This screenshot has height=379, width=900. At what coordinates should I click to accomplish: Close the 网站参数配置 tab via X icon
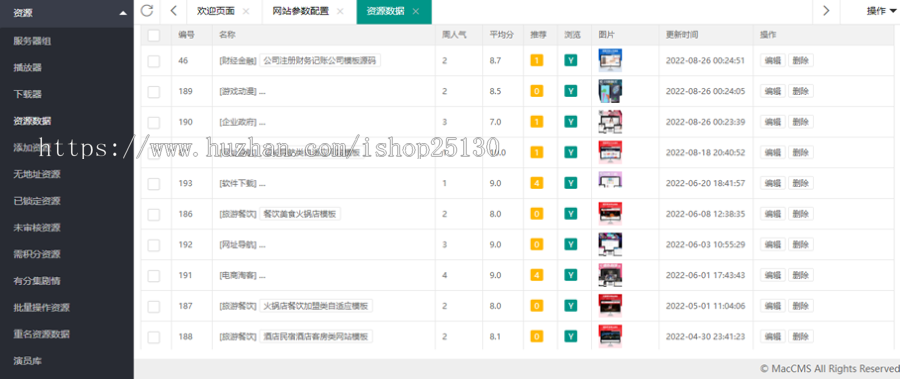pyautogui.click(x=340, y=11)
